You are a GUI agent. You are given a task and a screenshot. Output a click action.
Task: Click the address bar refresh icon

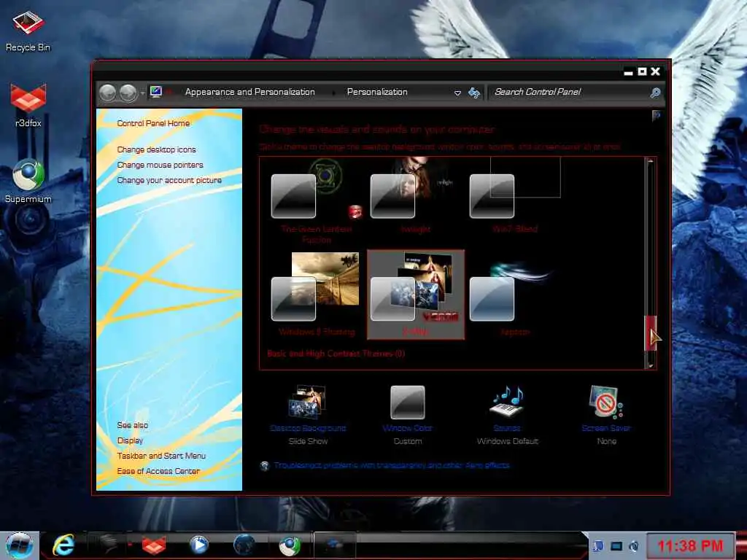pos(474,93)
